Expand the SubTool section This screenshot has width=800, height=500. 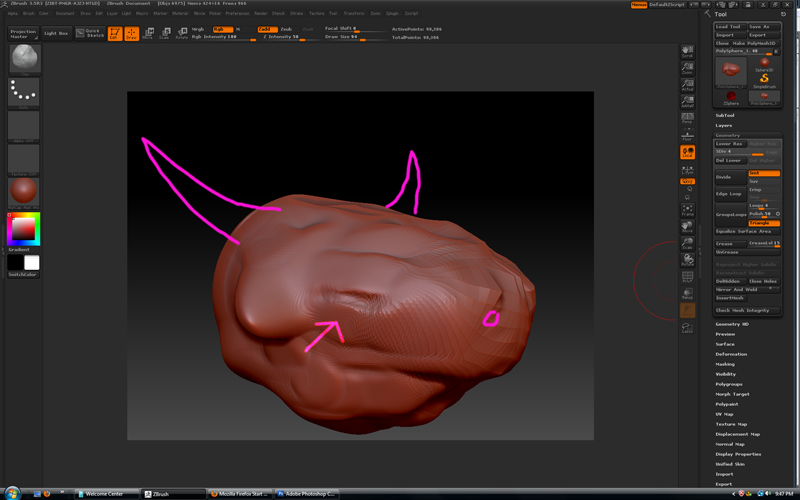tap(725, 115)
